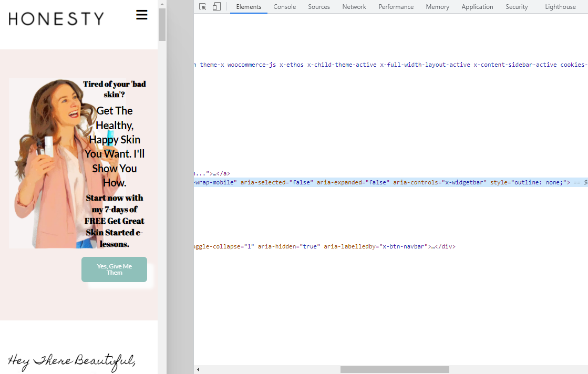The height and width of the screenshot is (374, 588).
Task: Click the page's vertical scrollbar thumb
Action: tap(162, 25)
